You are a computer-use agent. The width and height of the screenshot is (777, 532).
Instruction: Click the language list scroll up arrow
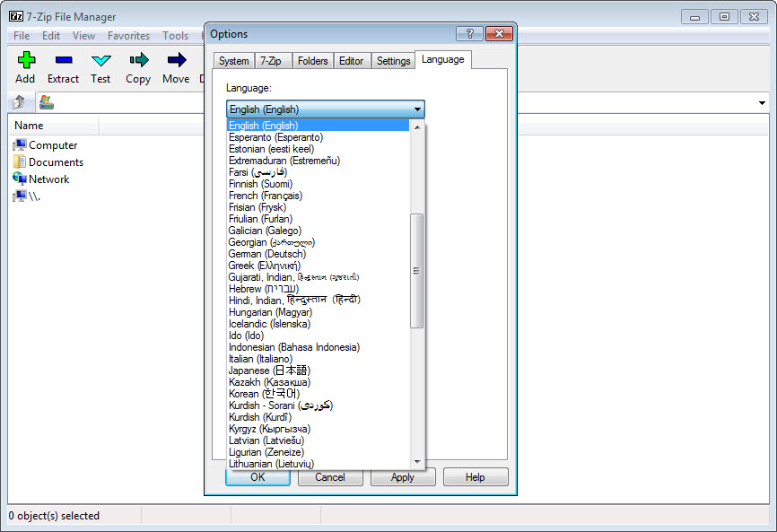[417, 127]
